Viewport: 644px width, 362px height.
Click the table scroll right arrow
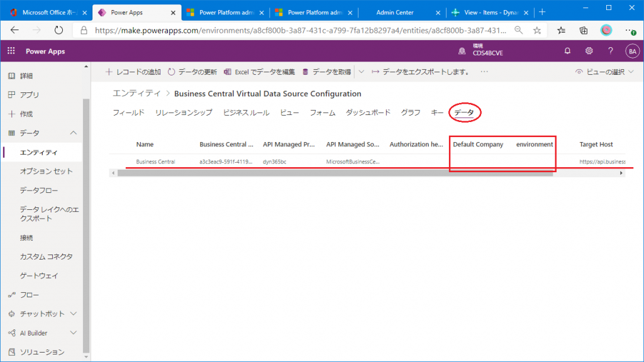[x=621, y=173]
